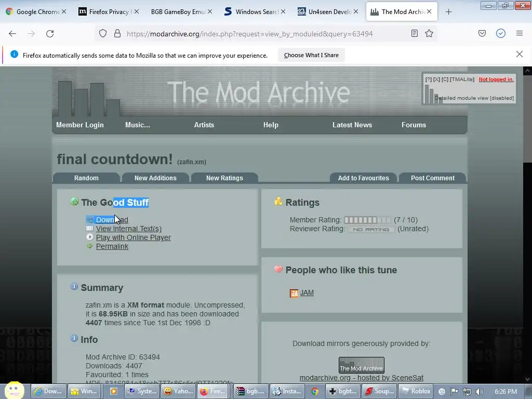Click the address bar URL field
This screenshot has width=532, height=399.
pos(250,34)
